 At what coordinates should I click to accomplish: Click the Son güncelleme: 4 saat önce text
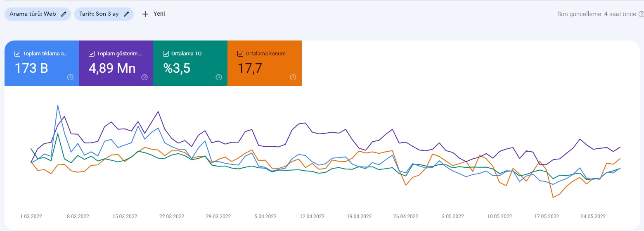[597, 14]
